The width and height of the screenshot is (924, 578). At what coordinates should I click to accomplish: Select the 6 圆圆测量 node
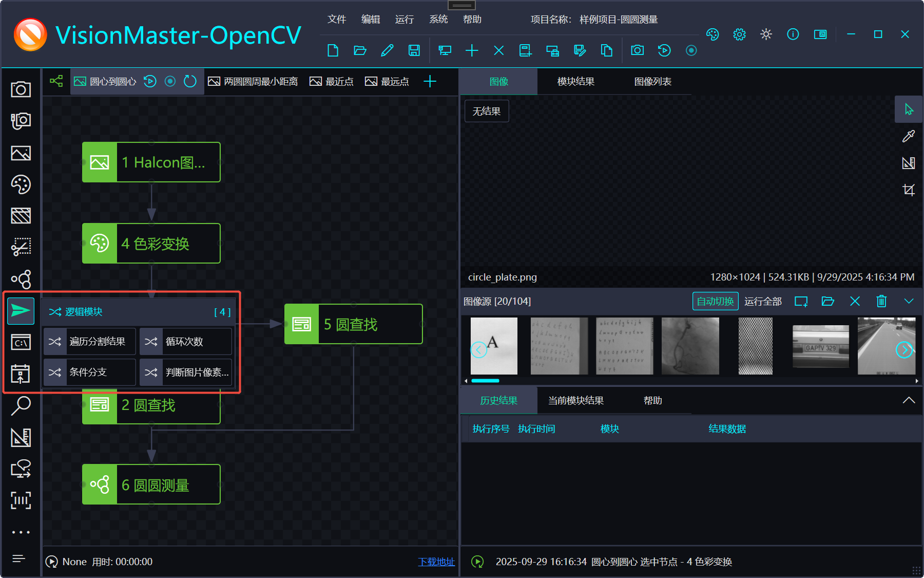tap(151, 484)
